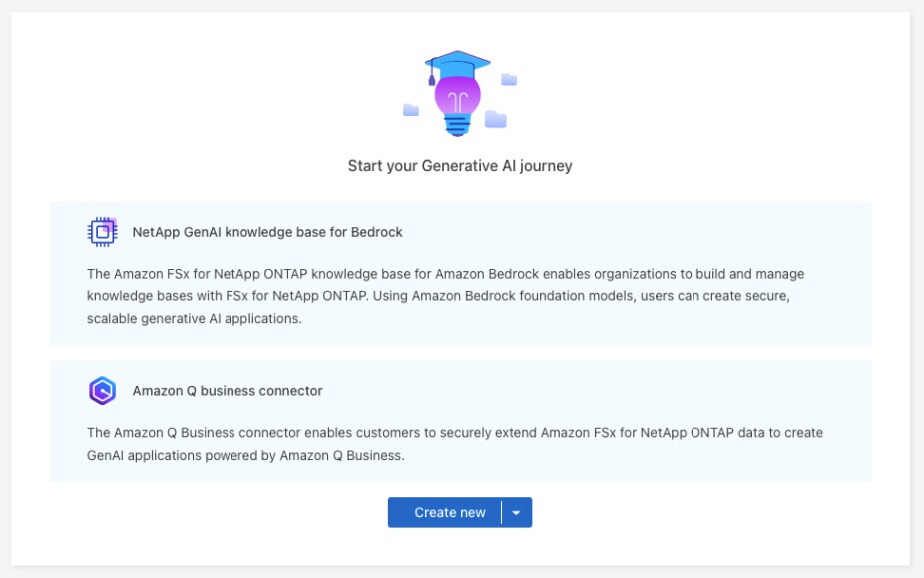Click the larger folder icon near the lightbulb base
924x578 pixels.
tap(495, 120)
